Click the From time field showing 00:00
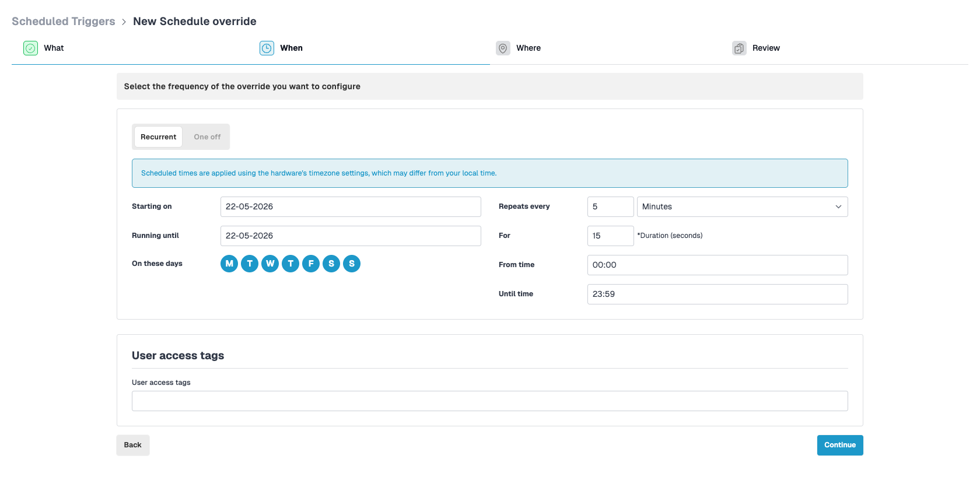Screen dimensions: 980x480 [717, 265]
